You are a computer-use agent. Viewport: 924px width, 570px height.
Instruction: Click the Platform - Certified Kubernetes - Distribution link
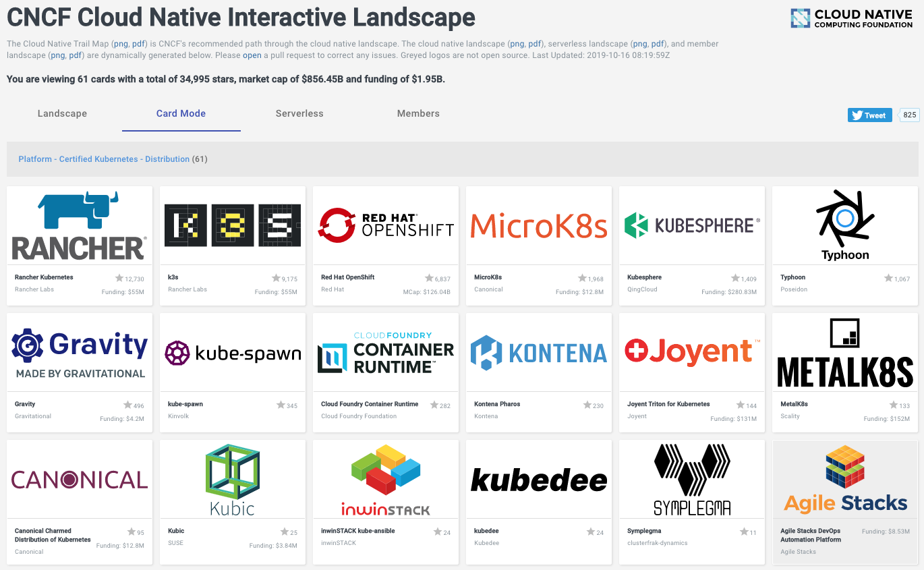coord(104,159)
